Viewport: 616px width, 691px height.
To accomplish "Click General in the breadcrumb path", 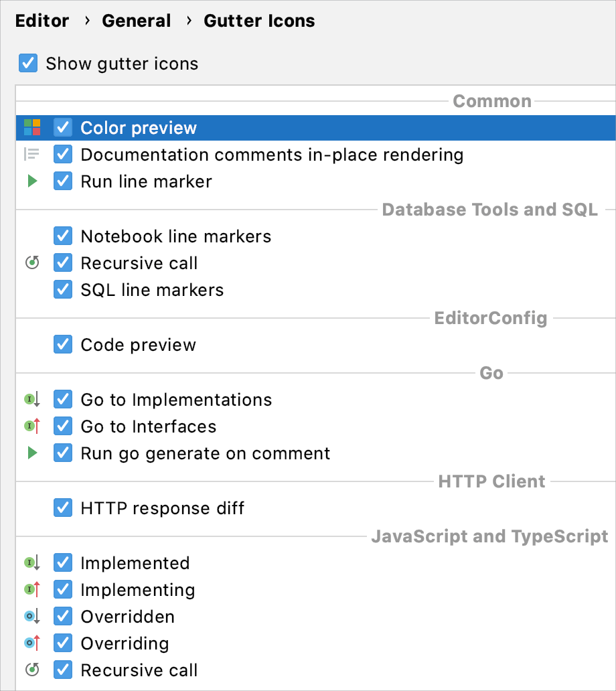I will pyautogui.click(x=137, y=21).
